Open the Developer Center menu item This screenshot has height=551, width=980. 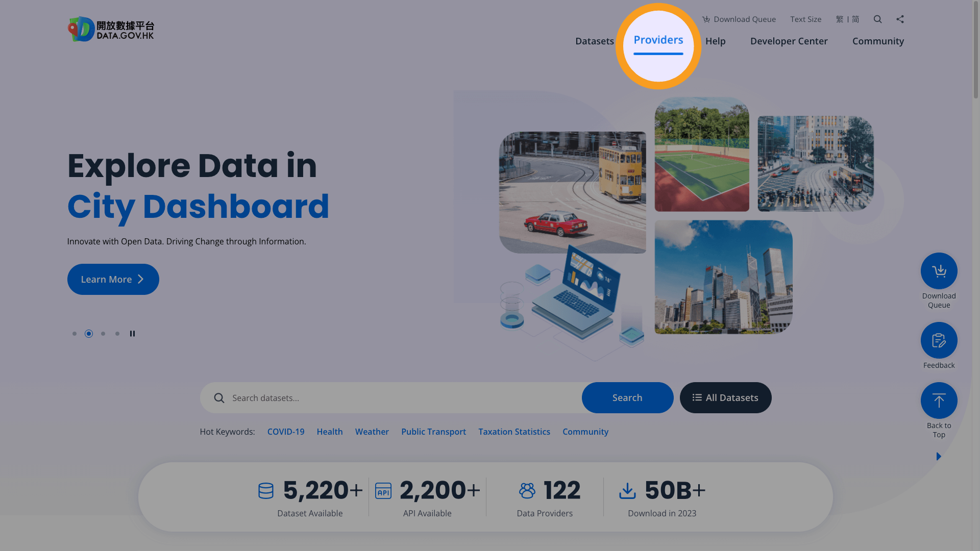pyautogui.click(x=789, y=41)
